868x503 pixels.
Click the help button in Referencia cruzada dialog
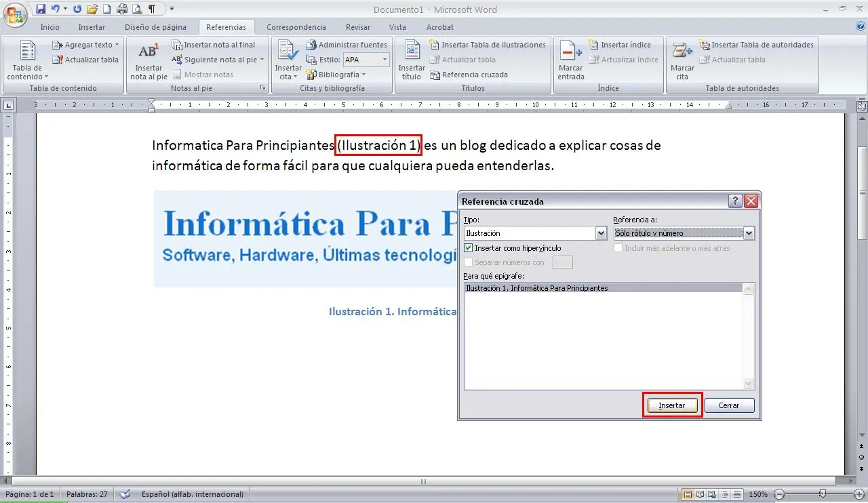[735, 201]
